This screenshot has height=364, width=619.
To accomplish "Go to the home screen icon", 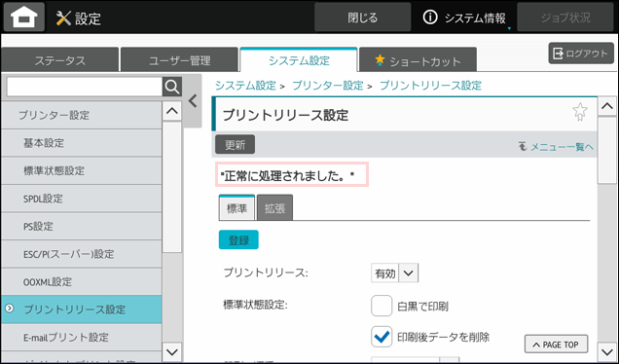I will coord(24,17).
